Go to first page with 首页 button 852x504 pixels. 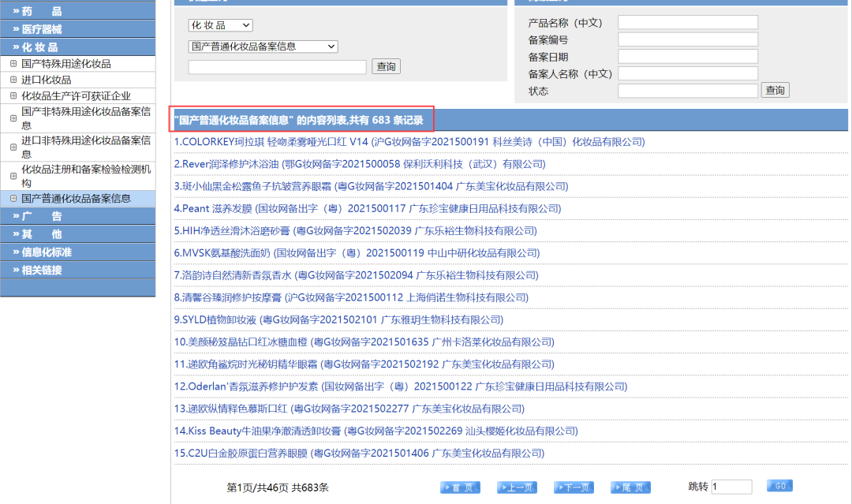click(460, 487)
